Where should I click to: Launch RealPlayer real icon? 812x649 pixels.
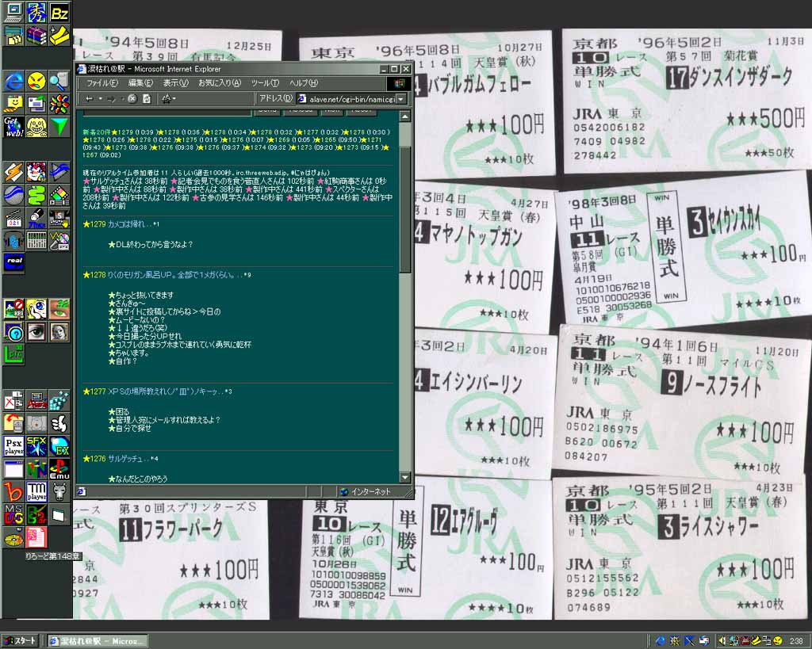click(x=13, y=263)
